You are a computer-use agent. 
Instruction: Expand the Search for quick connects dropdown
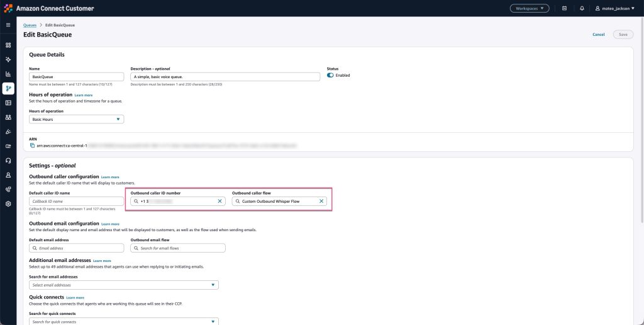coord(124,321)
